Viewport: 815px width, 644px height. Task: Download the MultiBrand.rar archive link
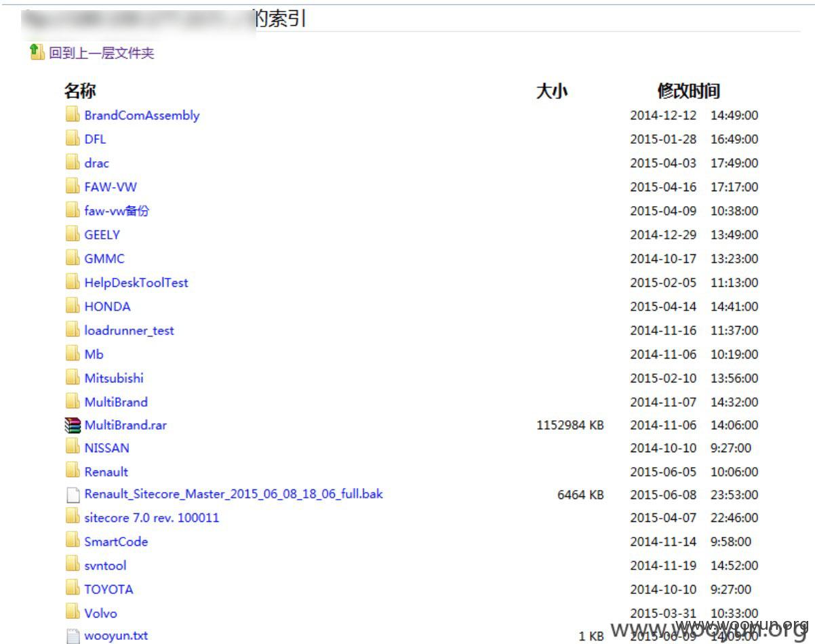[x=125, y=425]
